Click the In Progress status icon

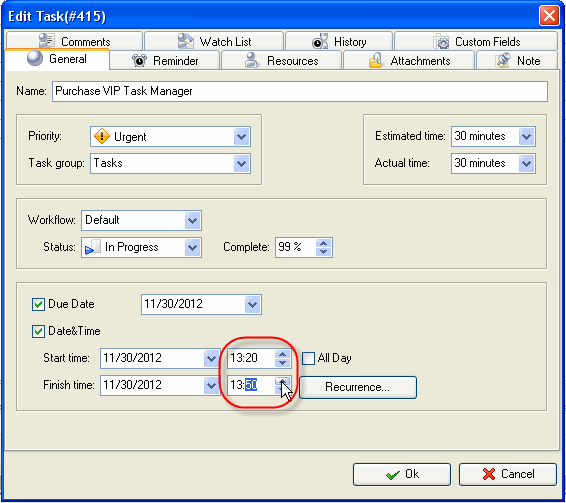pos(92,247)
